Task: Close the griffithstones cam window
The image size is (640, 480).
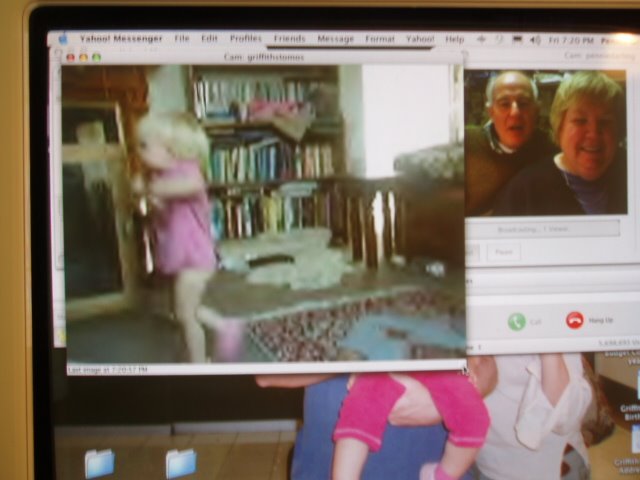Action: (x=71, y=58)
